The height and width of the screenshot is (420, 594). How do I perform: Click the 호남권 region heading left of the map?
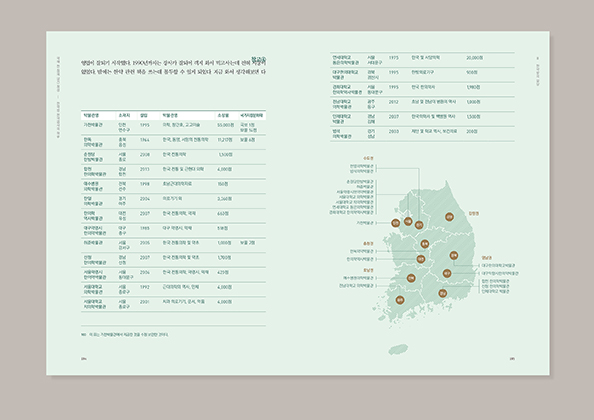368,270
